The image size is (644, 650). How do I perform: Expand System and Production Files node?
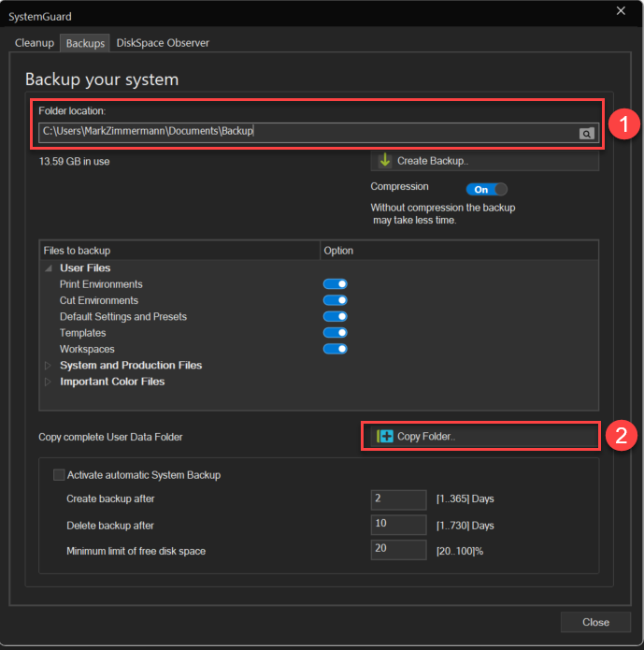pyautogui.click(x=48, y=365)
